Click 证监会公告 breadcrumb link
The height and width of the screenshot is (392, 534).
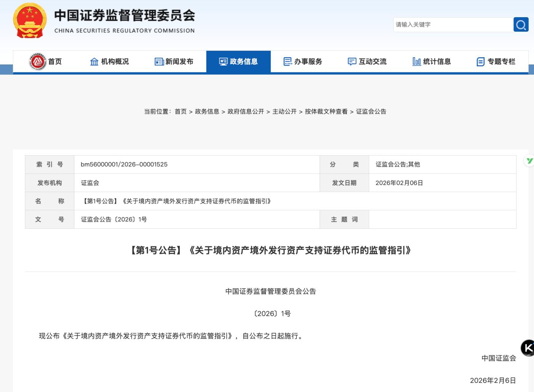[371, 112]
